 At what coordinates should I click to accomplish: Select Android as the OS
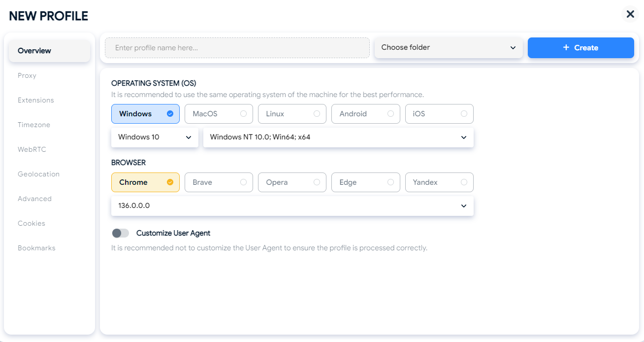click(366, 114)
